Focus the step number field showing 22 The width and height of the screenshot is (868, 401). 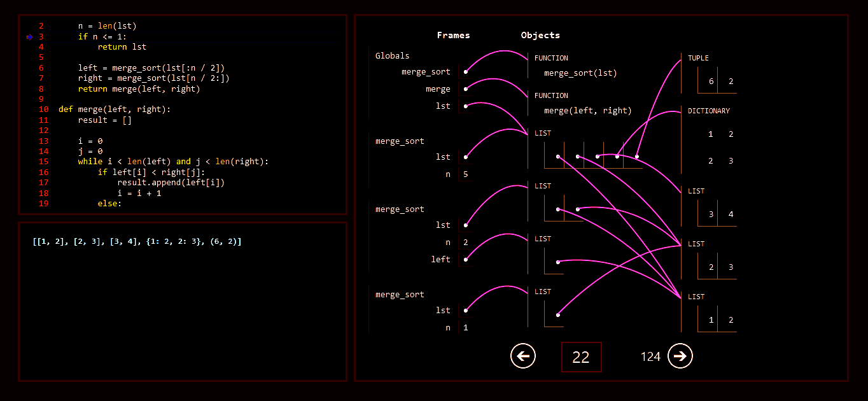click(x=581, y=357)
